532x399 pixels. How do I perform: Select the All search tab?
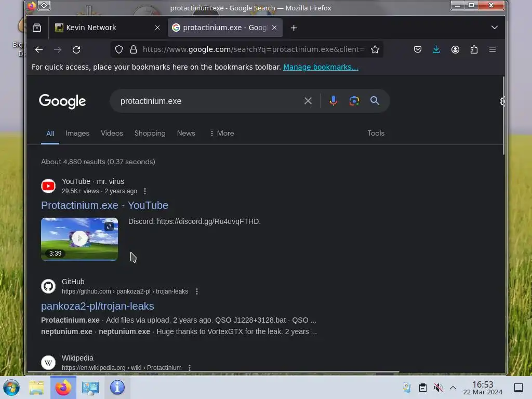[x=50, y=134]
